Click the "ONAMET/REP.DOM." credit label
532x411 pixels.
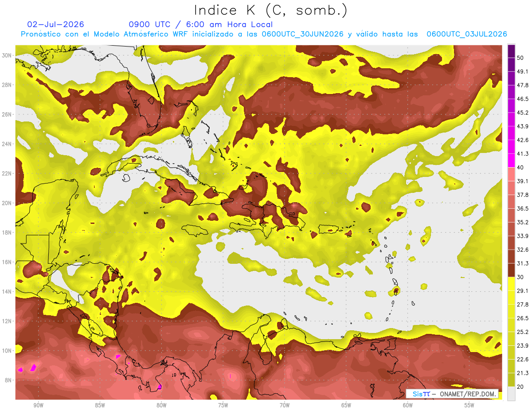coord(468,394)
